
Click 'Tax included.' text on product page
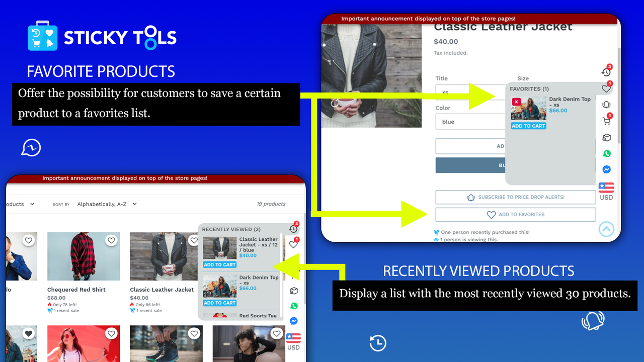(x=450, y=53)
